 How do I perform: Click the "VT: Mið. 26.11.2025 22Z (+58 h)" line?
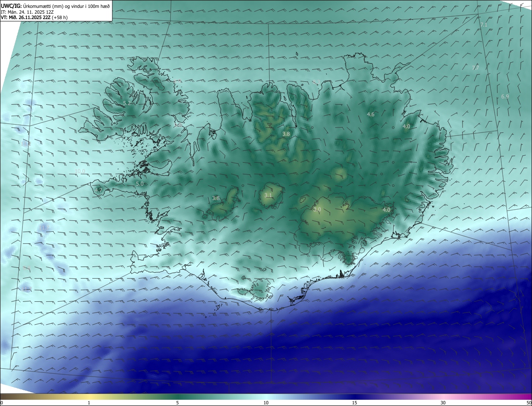click(x=34, y=17)
